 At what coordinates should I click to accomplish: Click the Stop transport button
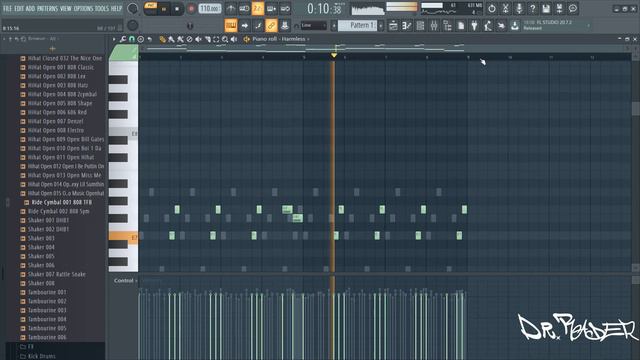click(x=177, y=9)
